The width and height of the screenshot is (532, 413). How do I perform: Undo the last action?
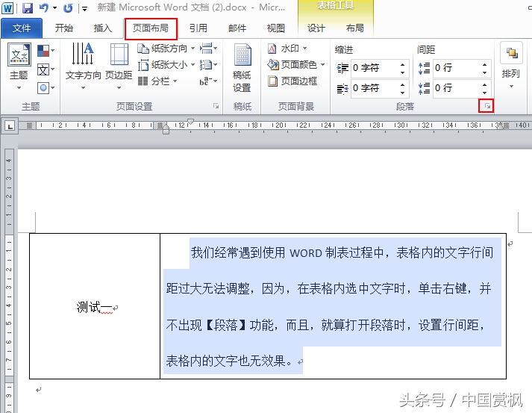point(44,7)
